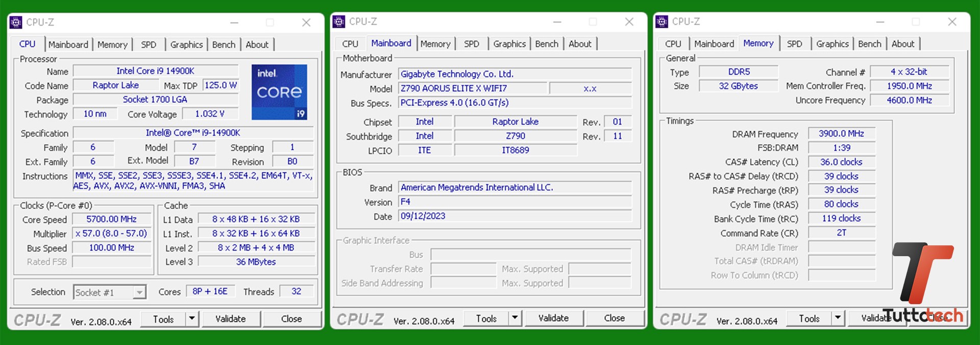Expand the Tools arrow in the Mainboard window
Screen dimensions: 980x345
tap(515, 318)
